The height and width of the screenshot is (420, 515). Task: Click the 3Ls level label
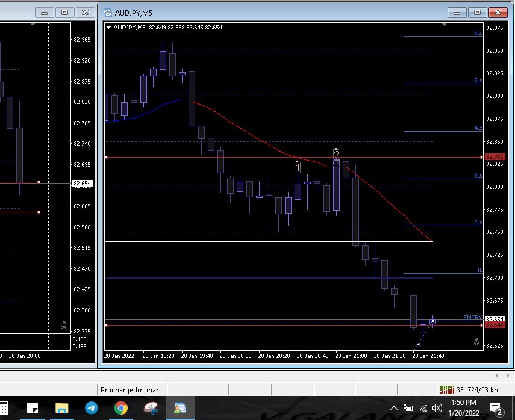478,176
